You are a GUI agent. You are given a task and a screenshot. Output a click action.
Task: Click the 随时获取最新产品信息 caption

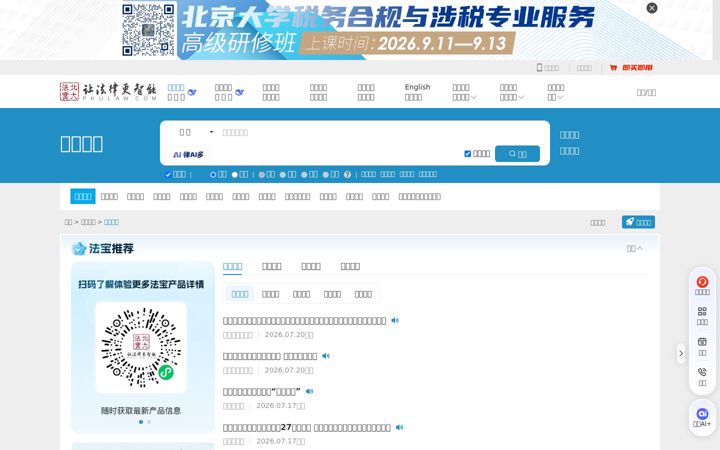(141, 411)
